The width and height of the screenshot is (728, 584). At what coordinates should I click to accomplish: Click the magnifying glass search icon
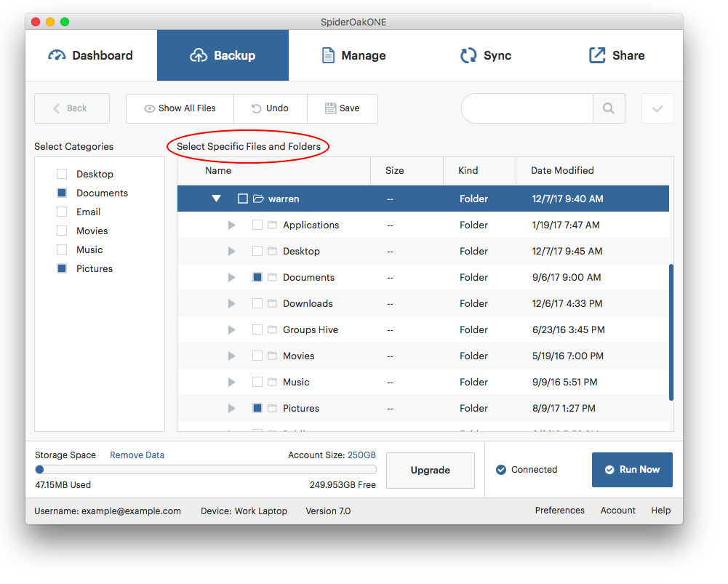coord(609,108)
